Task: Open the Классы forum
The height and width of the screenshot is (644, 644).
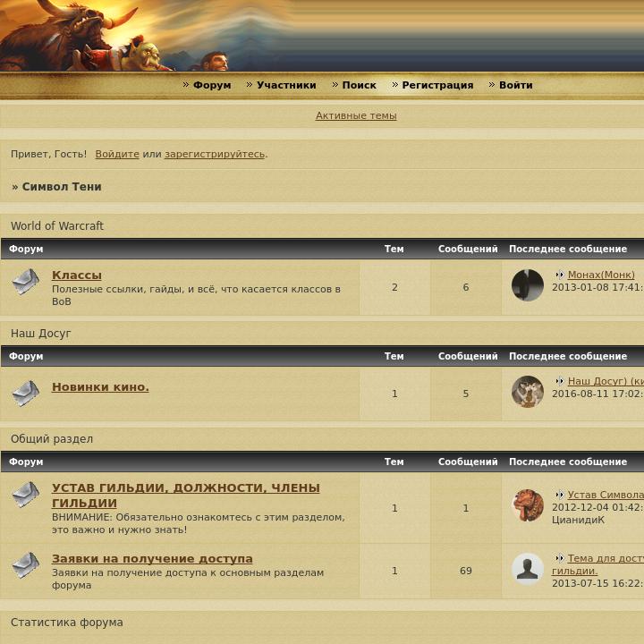Action: click(77, 275)
